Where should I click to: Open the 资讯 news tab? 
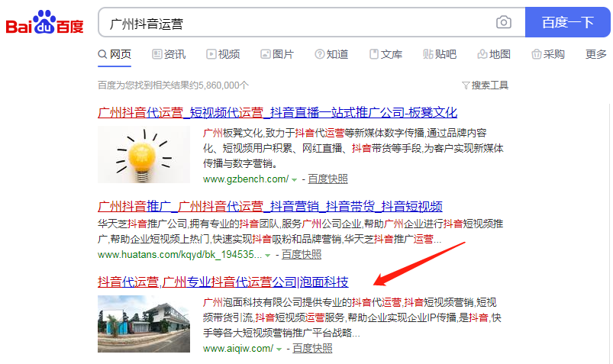point(169,54)
